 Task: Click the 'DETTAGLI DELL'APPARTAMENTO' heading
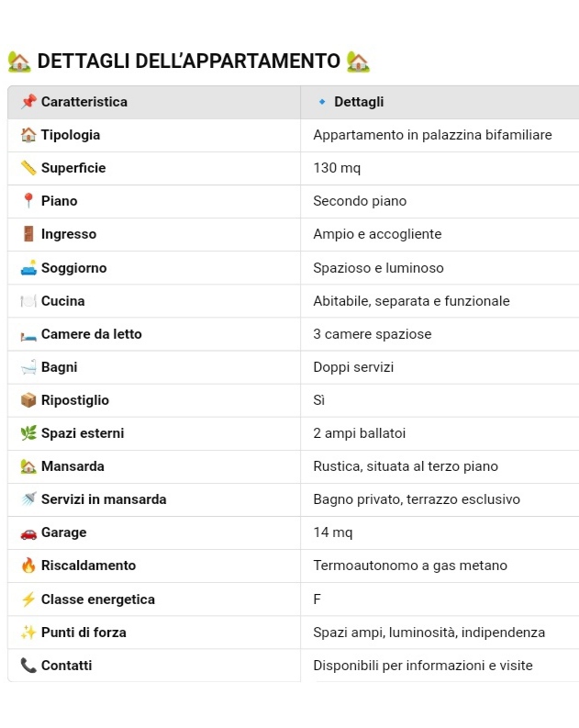(x=188, y=61)
